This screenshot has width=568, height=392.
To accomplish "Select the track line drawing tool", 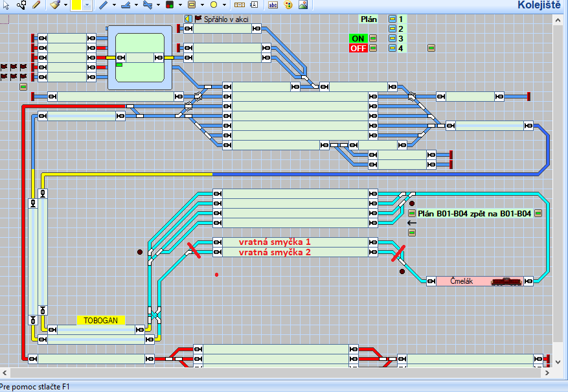I will (x=104, y=5).
